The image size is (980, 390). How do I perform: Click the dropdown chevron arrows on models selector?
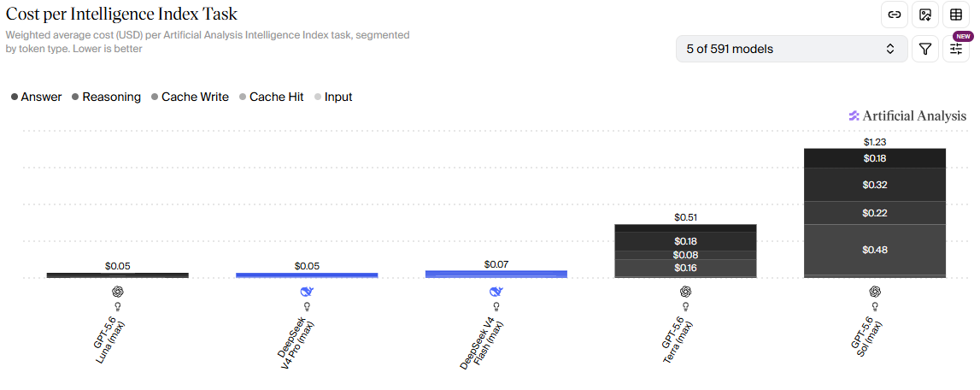(x=890, y=49)
